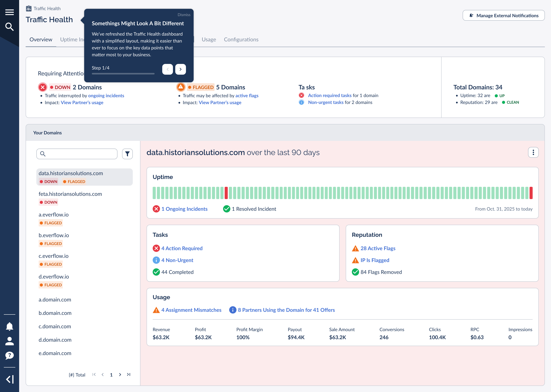Screen dimensions: 551x392
Task: Dismiss the dashboard tour popup
Action: click(x=184, y=15)
